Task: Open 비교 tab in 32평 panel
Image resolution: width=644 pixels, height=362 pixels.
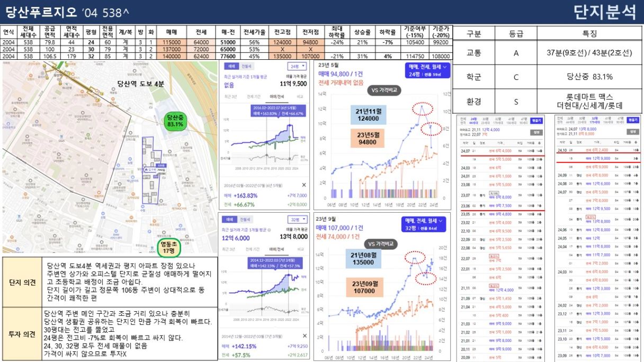Action: tap(300, 249)
